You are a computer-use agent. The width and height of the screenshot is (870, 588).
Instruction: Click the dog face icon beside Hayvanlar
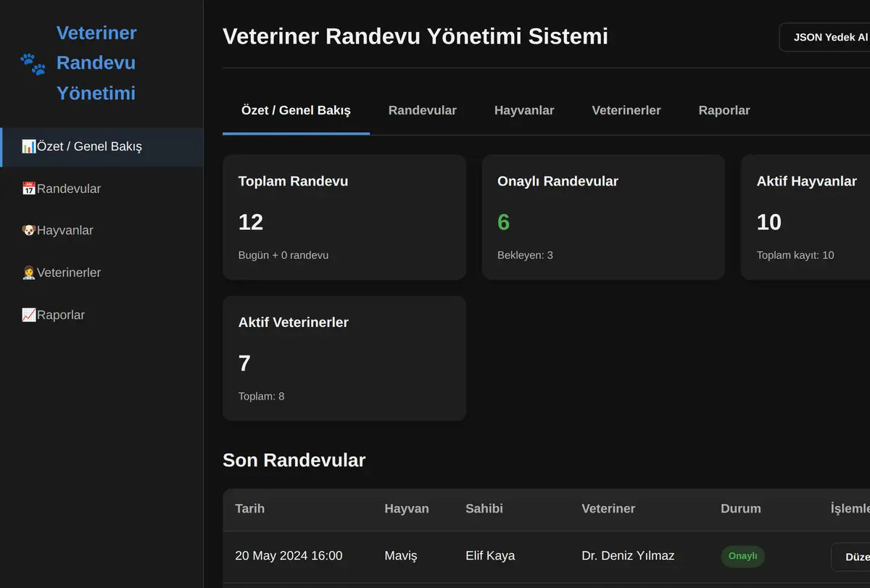click(29, 231)
